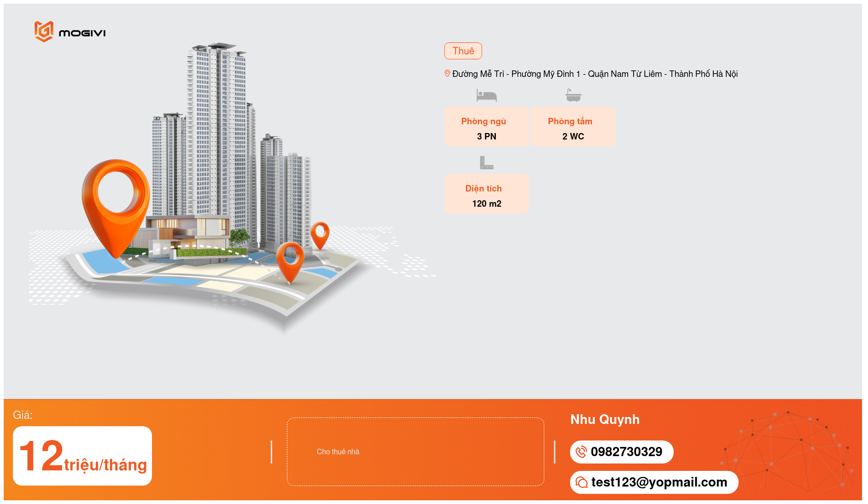Click the small location pin beside the address
The height and width of the screenshot is (504, 868).
pos(447,74)
